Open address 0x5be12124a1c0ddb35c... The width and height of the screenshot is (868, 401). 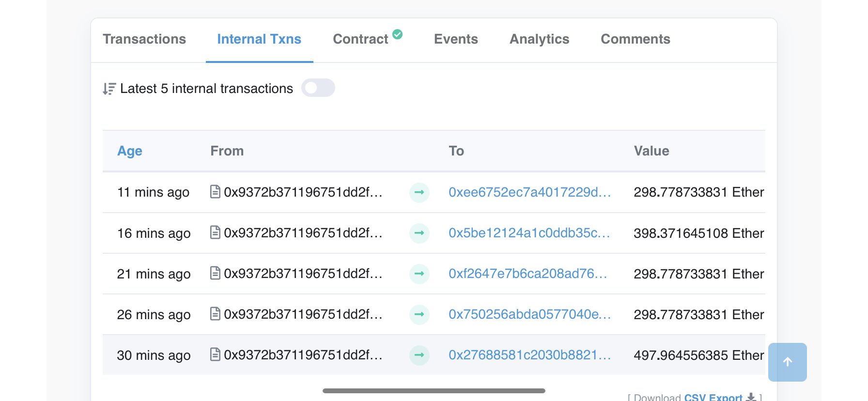(x=529, y=233)
